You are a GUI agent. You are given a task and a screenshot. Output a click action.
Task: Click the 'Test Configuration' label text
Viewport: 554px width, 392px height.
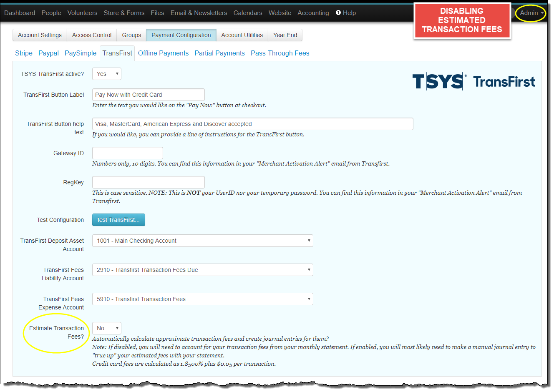60,220
